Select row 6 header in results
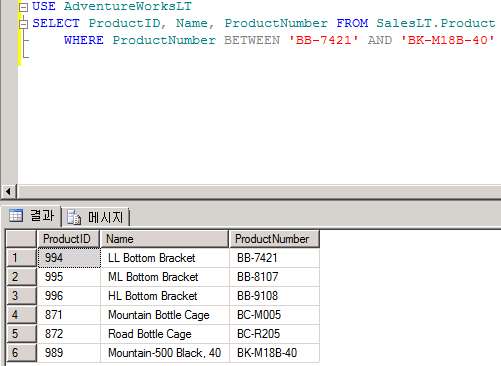The width and height of the screenshot is (501, 366). point(21,353)
